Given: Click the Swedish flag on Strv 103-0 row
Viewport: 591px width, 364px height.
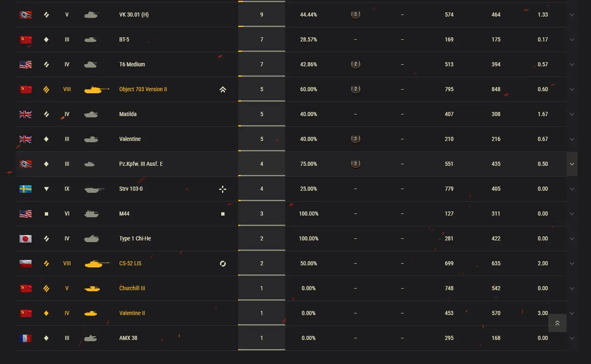Looking at the screenshot, I should (26, 189).
